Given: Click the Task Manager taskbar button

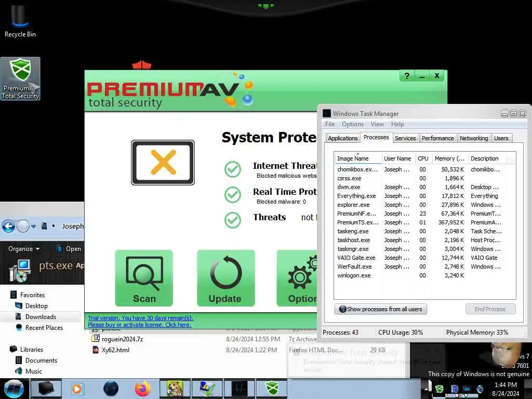Looking at the screenshot, I should [x=240, y=389].
